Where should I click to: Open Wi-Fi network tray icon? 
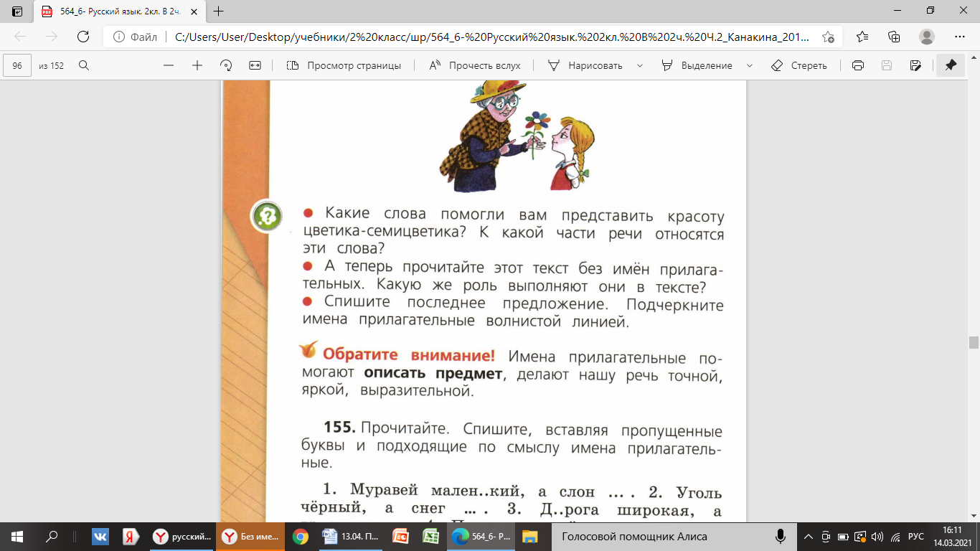[895, 536]
